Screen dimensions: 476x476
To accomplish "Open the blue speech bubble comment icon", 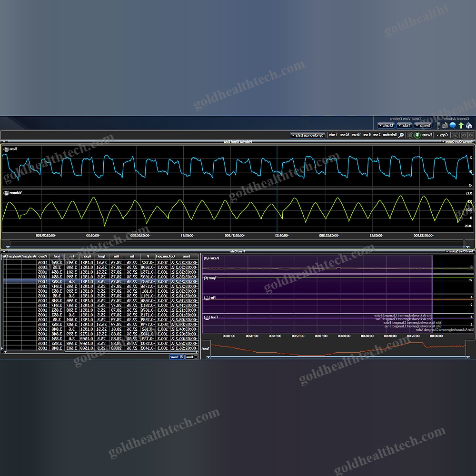I will [453, 125].
